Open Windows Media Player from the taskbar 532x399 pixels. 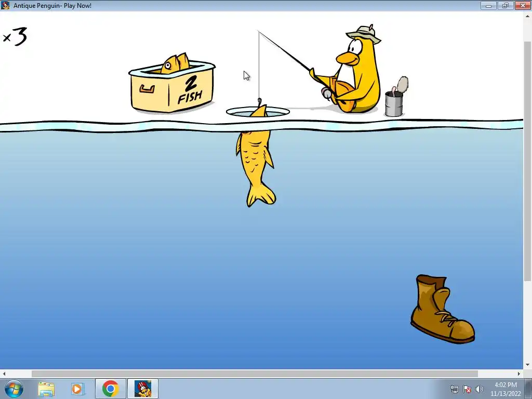pos(77,389)
